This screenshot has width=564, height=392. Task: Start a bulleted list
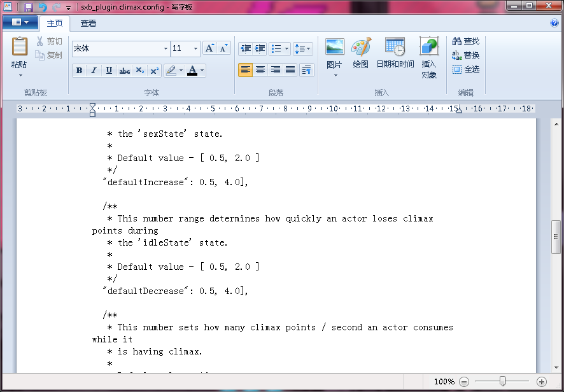[x=276, y=48]
